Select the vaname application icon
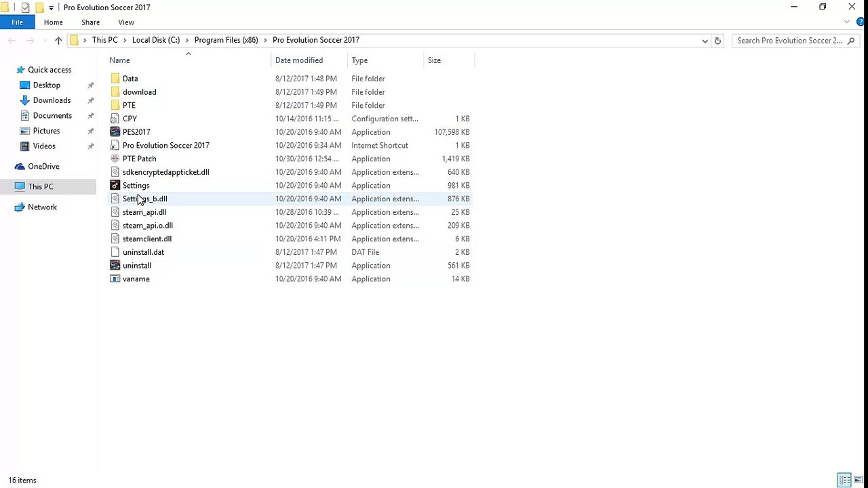The height and width of the screenshot is (488, 868). tap(115, 279)
